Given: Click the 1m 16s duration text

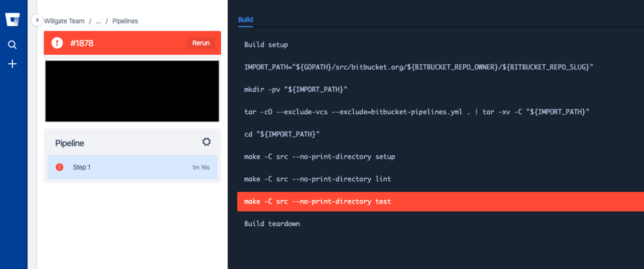Looking at the screenshot, I should coord(201,168).
